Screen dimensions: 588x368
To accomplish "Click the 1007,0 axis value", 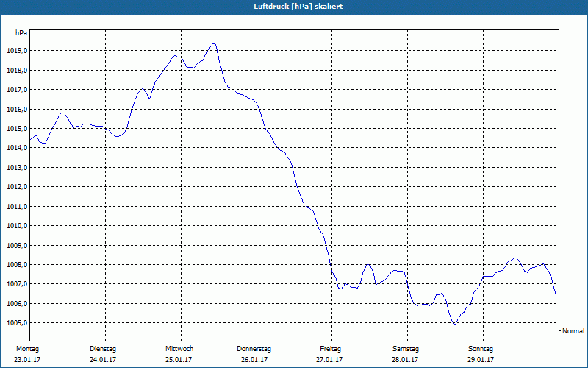I will (16, 284).
